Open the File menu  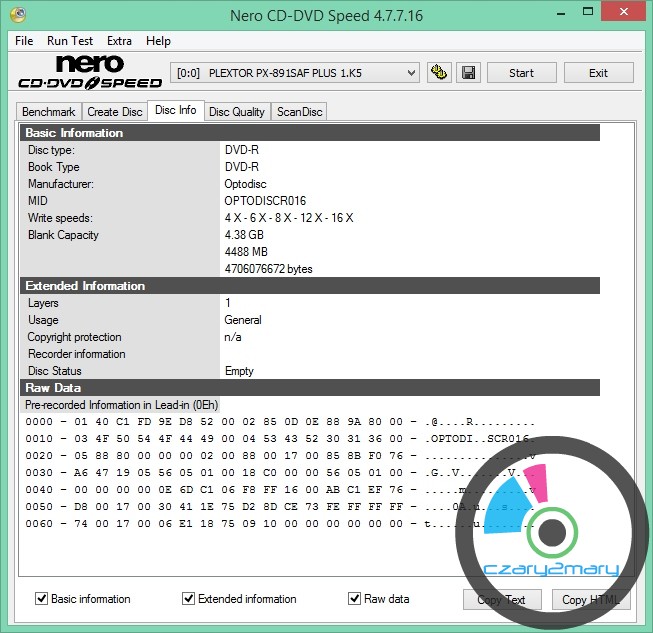click(25, 41)
